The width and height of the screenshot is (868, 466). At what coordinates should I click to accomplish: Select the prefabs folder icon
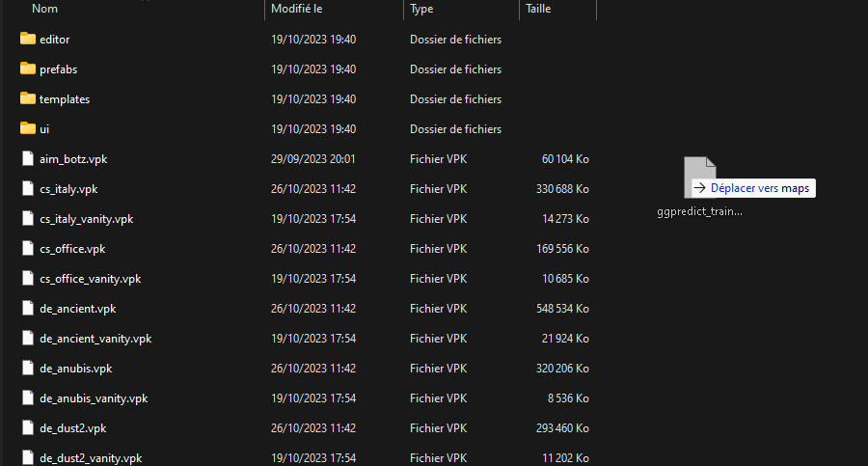28,69
